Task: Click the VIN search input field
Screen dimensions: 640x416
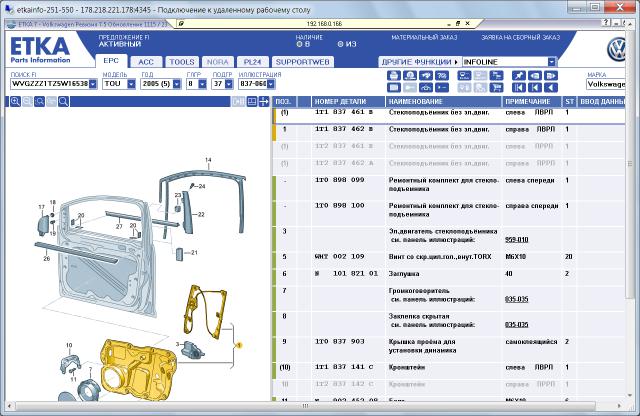Action: (x=50, y=84)
